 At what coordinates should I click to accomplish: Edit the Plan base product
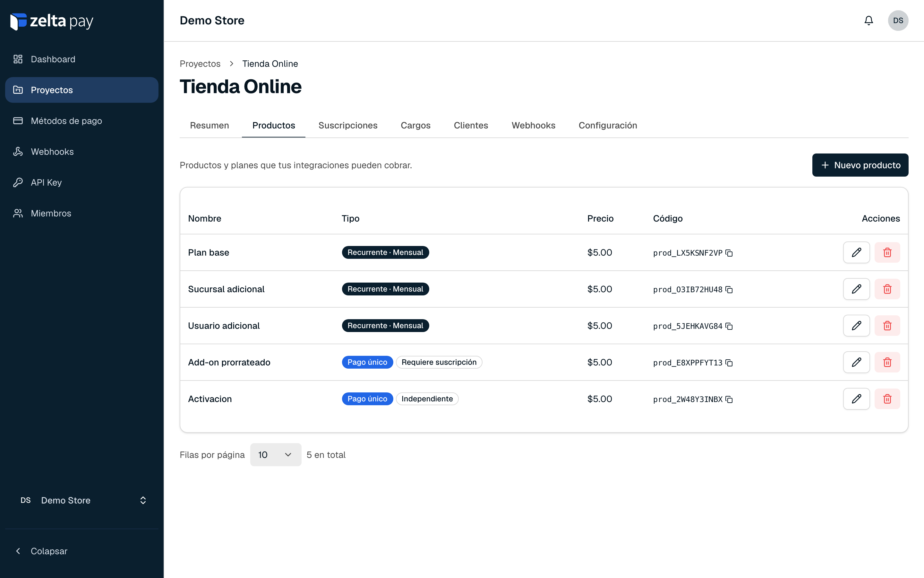pos(856,252)
